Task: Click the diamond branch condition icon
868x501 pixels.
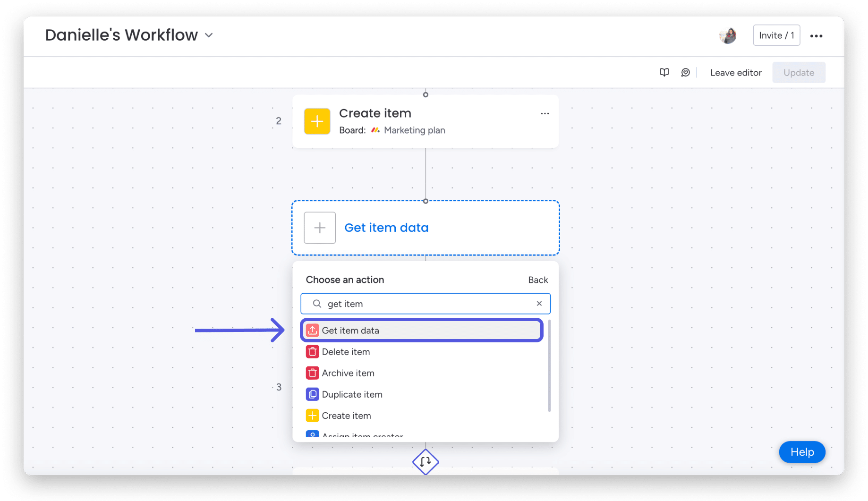Action: point(425,461)
